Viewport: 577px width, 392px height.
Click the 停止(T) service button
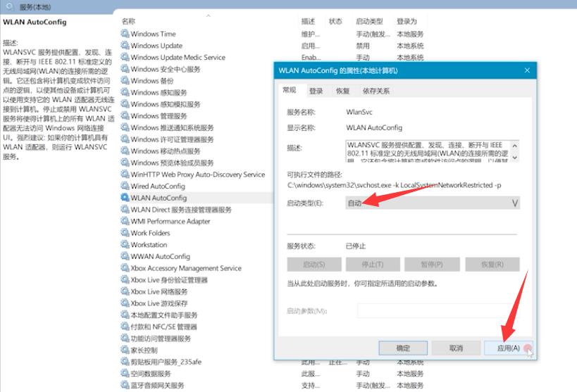tap(373, 264)
